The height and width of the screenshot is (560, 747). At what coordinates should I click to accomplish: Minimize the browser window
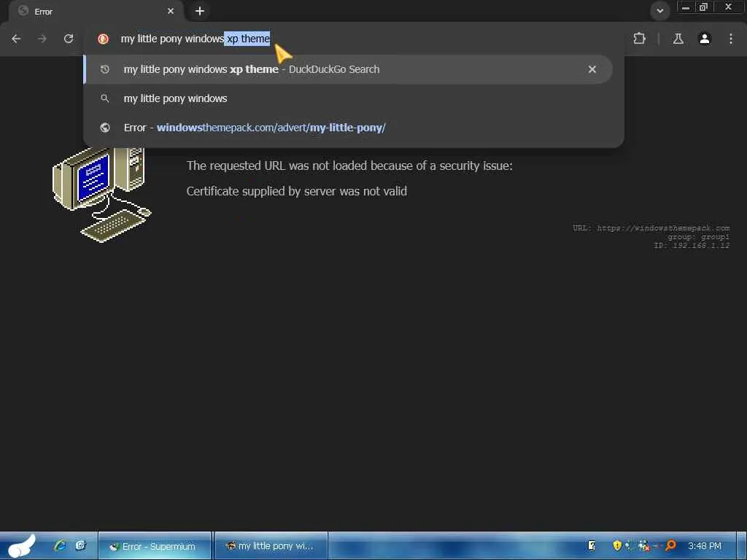click(686, 7)
